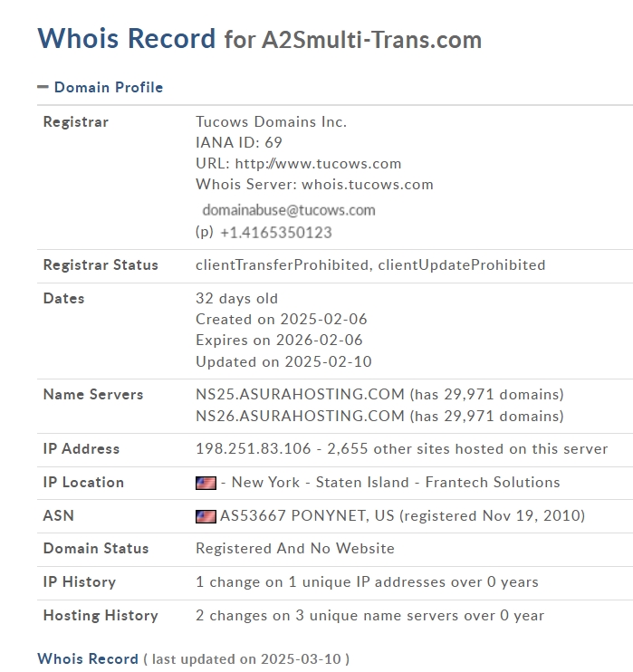The image size is (633, 672).
Task: Click the Whois Record heading at bottom
Action: point(88,658)
